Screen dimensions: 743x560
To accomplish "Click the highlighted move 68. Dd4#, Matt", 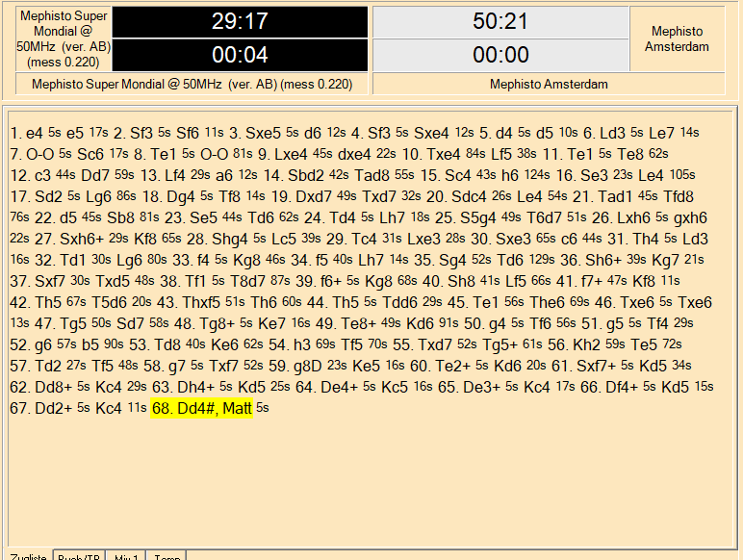I will (201, 408).
